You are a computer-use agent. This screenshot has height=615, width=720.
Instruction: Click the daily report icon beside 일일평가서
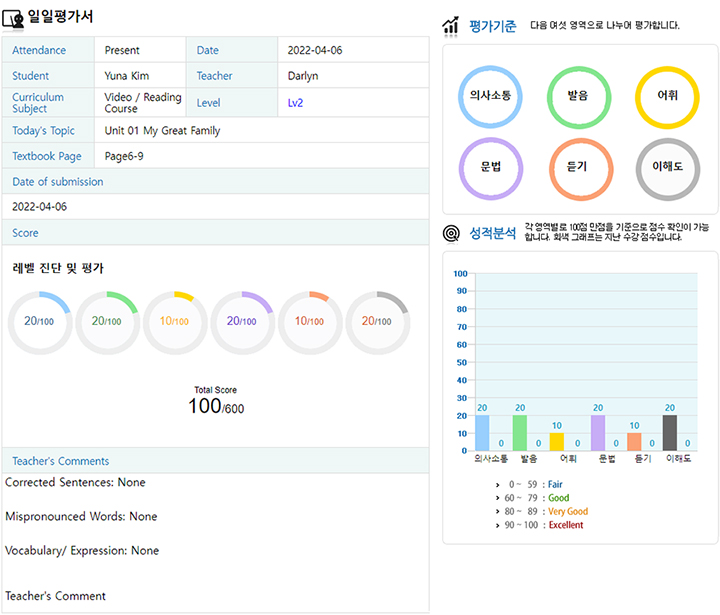tap(14, 18)
